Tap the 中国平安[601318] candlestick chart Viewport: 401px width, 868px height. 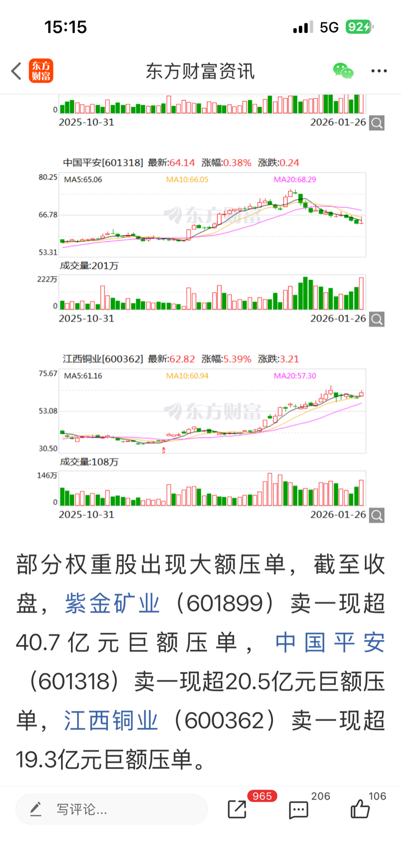coord(213,215)
